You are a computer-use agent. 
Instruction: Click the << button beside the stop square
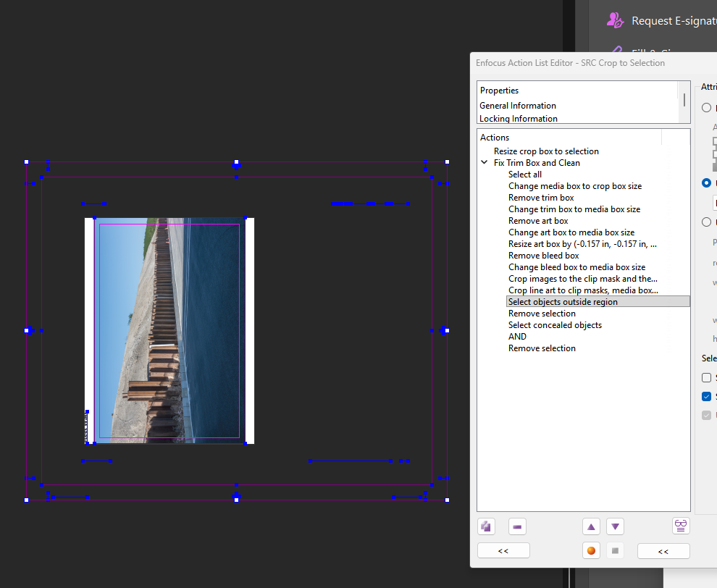(x=663, y=551)
